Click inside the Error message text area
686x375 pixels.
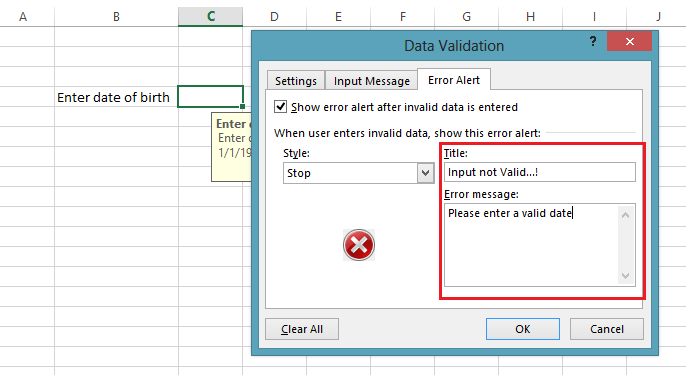pos(531,245)
